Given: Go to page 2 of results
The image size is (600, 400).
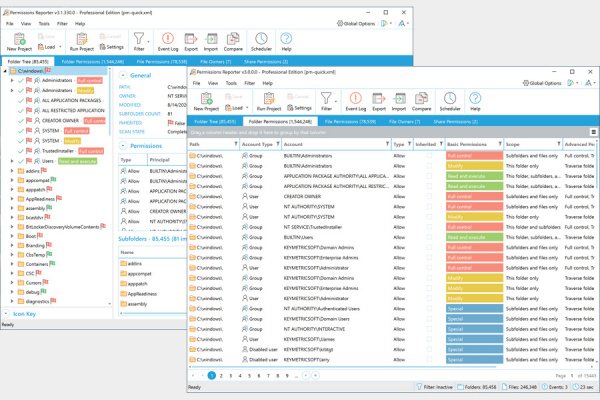Looking at the screenshot, I should pos(221,376).
